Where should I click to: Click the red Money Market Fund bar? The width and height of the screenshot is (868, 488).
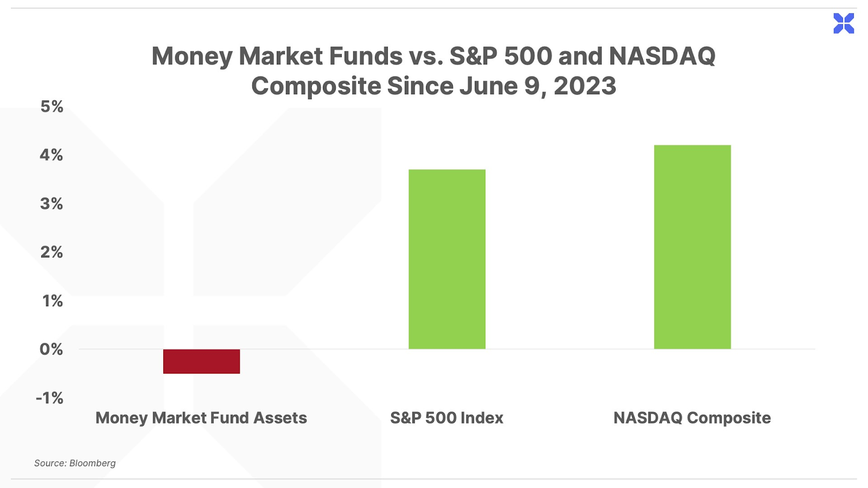pyautogui.click(x=201, y=361)
